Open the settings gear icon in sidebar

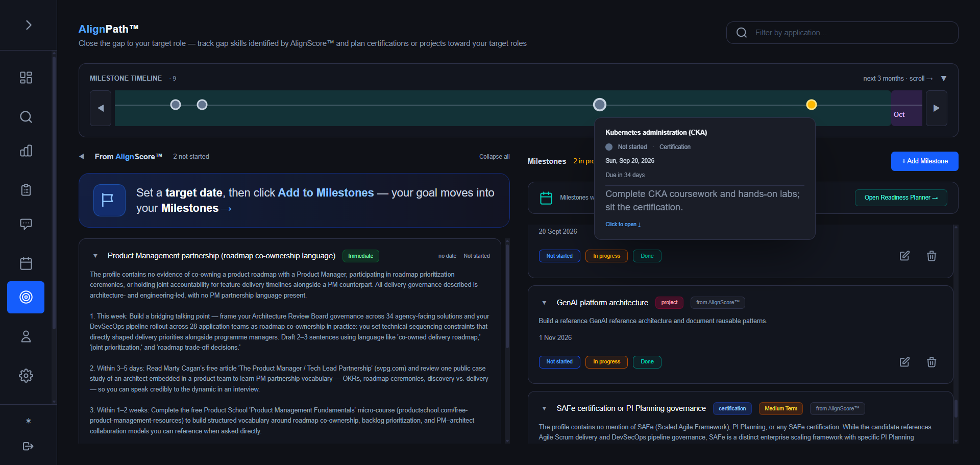pos(26,376)
